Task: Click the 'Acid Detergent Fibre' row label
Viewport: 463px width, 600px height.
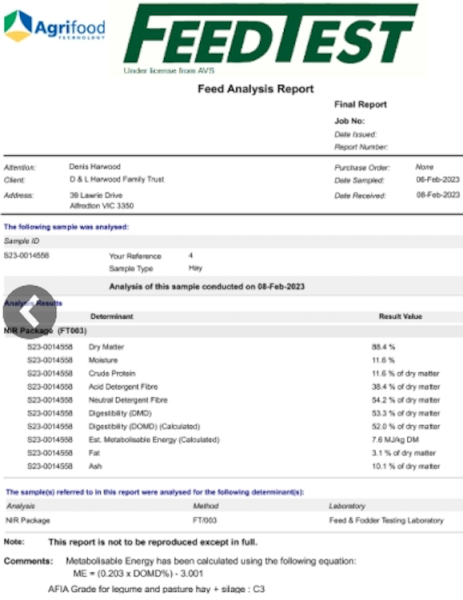Action: coord(123,386)
